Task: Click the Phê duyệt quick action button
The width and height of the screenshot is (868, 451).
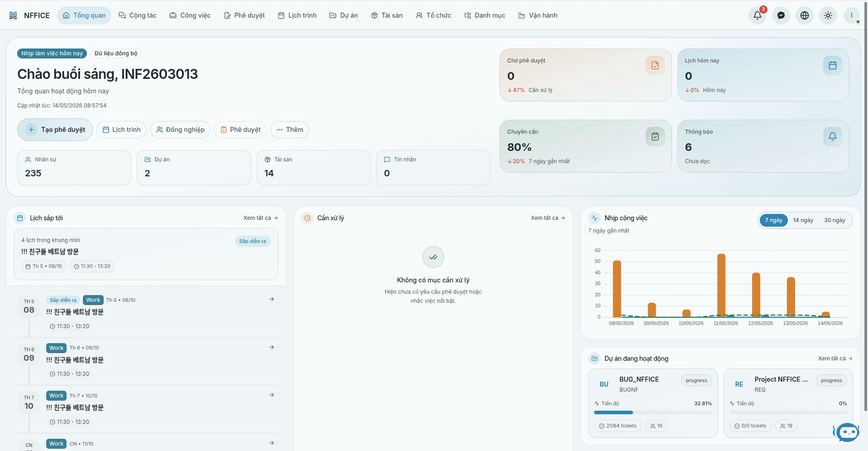Action: pyautogui.click(x=240, y=130)
